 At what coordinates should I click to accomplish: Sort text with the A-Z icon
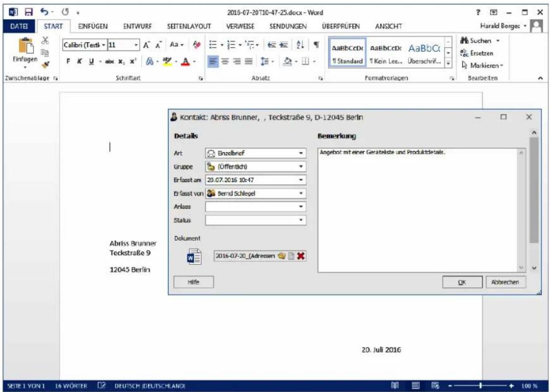[x=300, y=45]
